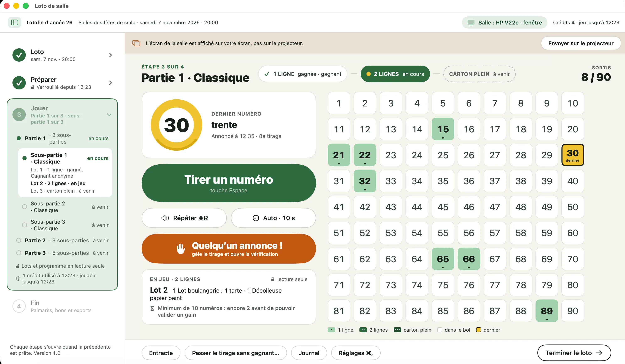Click the lock icon beside Lots et programme
Viewport: 625px width, 364px height.
click(x=18, y=266)
